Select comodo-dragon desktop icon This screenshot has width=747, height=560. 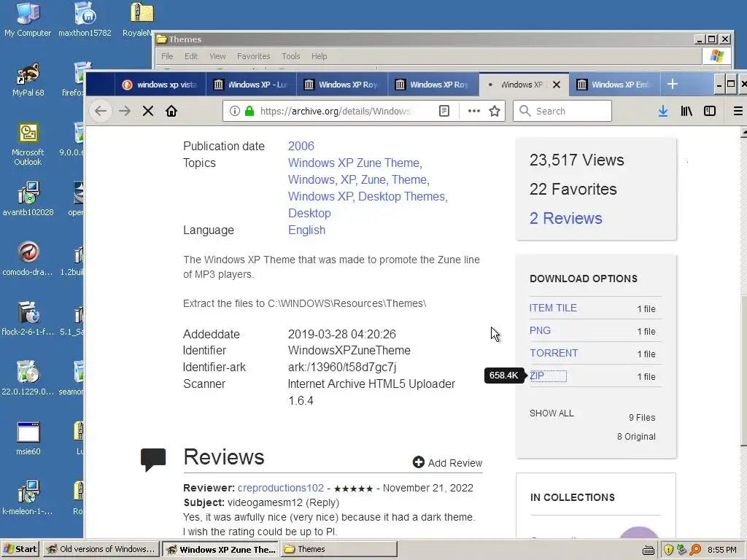pos(28,259)
